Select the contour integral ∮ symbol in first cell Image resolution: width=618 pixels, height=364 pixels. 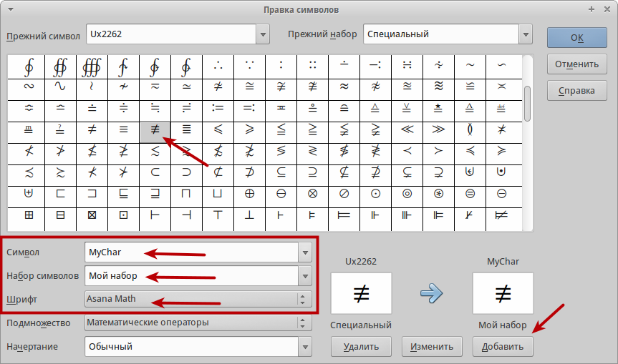point(29,67)
